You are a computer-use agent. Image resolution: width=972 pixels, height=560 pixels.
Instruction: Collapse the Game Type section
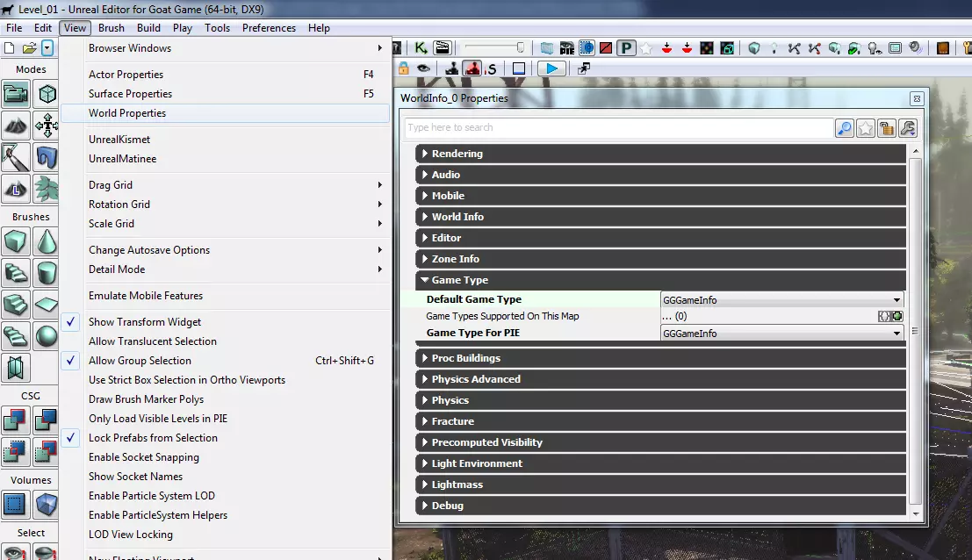459,280
